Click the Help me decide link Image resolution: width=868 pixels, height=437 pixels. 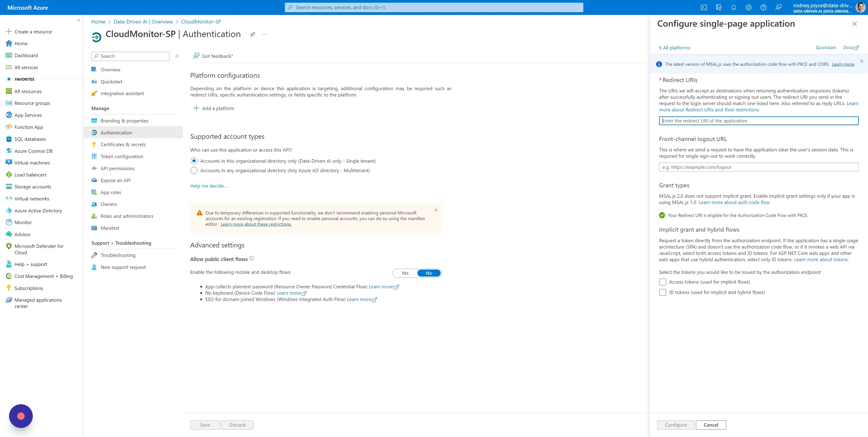click(x=208, y=186)
